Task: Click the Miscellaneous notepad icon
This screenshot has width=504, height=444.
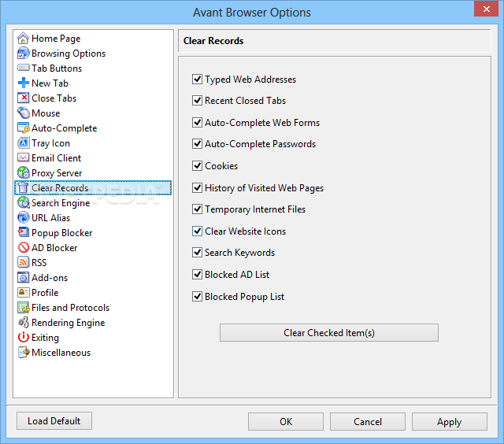Action: (23, 352)
